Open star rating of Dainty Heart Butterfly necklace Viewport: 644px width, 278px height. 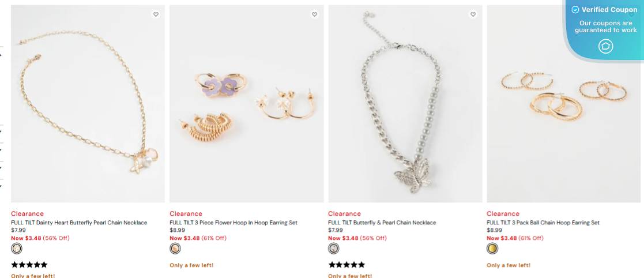coord(29,265)
